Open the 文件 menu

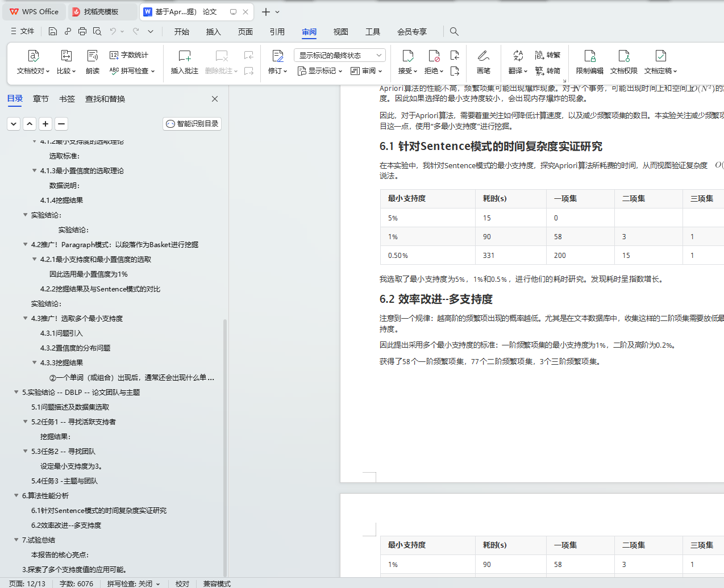[22, 31]
